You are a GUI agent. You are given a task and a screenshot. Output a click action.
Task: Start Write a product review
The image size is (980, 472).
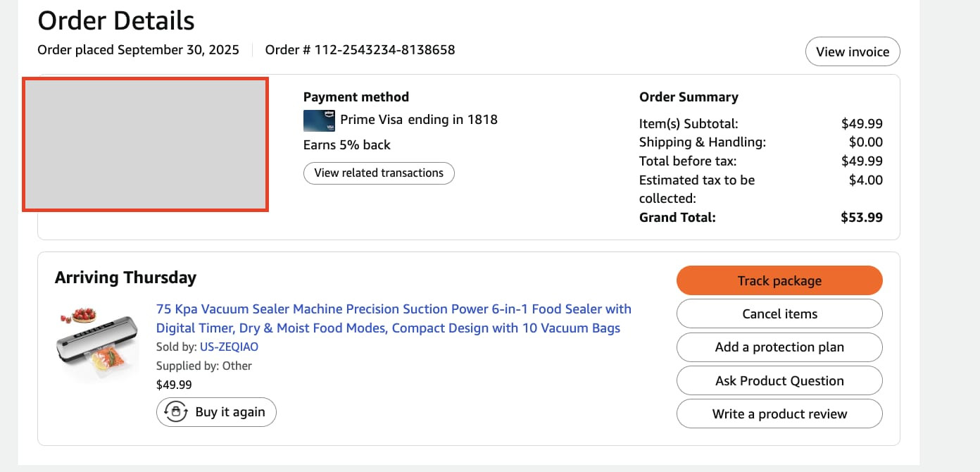(779, 414)
